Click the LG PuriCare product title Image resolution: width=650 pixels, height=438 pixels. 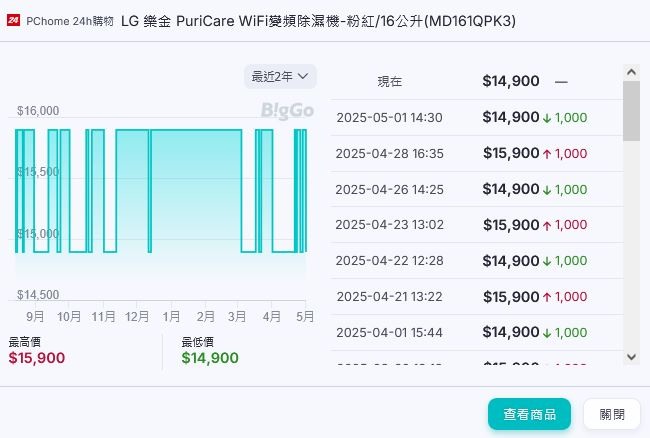[318, 21]
